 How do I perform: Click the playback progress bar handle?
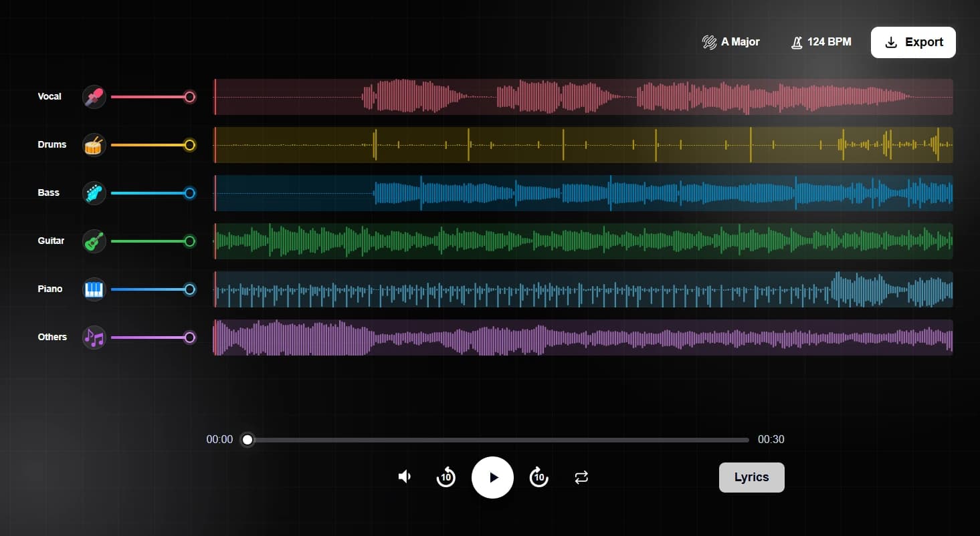pyautogui.click(x=248, y=440)
